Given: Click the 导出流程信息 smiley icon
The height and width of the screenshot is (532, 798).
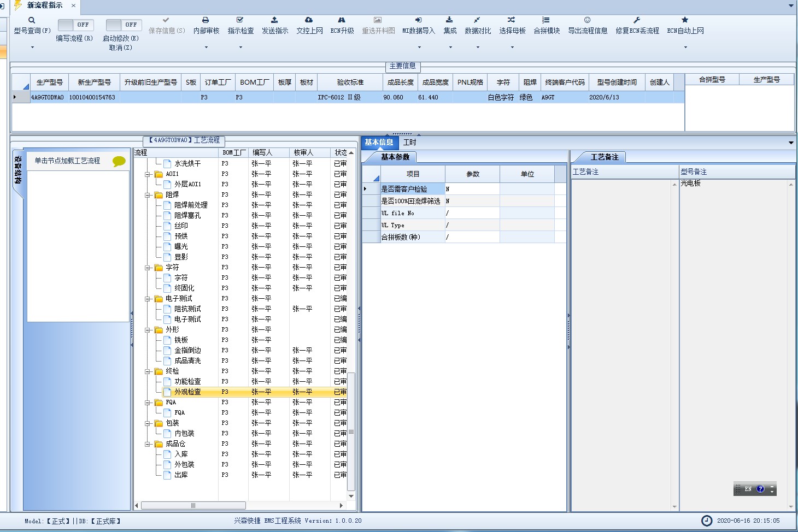Looking at the screenshot, I should [x=587, y=20].
